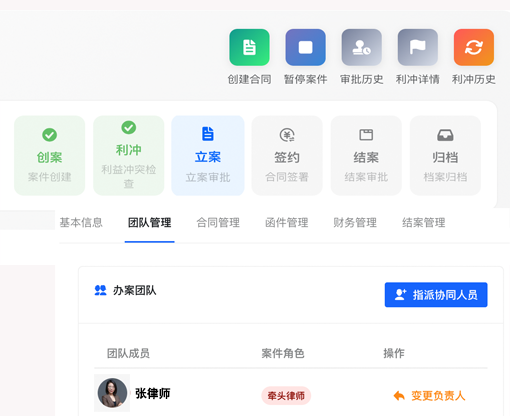Select the 利冲 step title
The height and width of the screenshot is (416, 510).
tap(129, 150)
